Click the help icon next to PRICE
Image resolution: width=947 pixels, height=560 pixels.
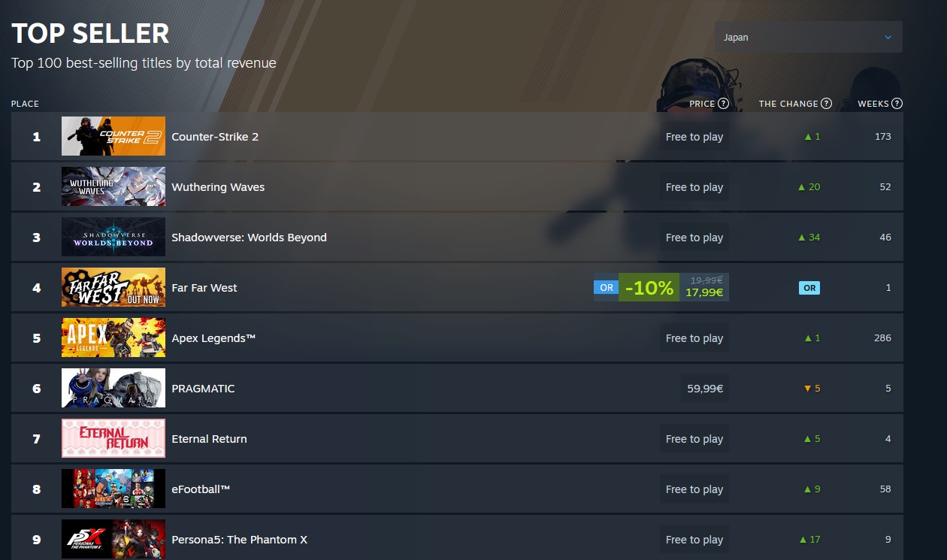tap(723, 104)
